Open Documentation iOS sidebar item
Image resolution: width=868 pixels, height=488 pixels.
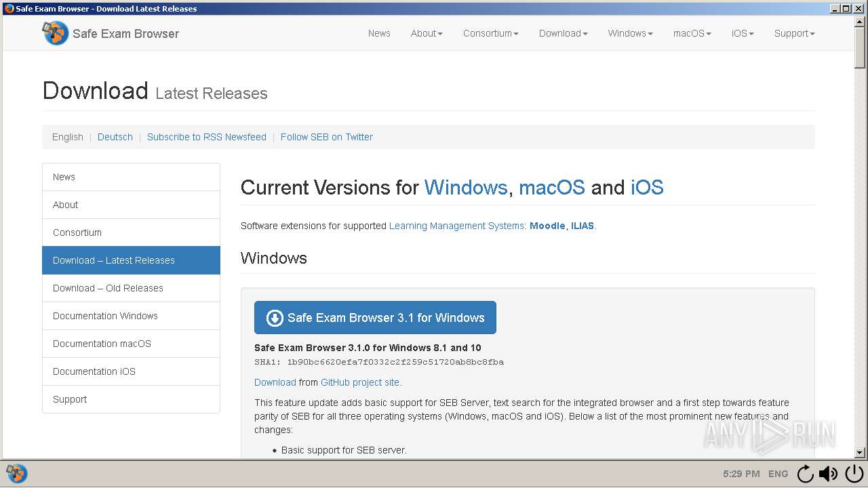(x=131, y=371)
